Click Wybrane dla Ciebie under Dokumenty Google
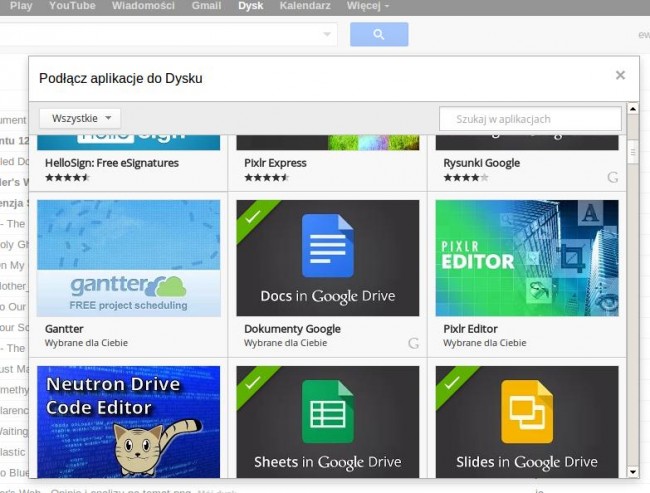650x493 pixels. [286, 343]
